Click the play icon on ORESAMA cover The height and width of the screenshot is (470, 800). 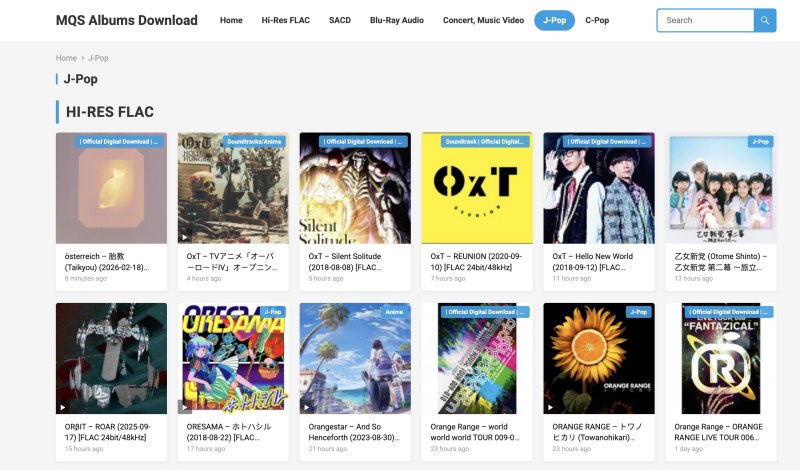pyautogui.click(x=185, y=407)
